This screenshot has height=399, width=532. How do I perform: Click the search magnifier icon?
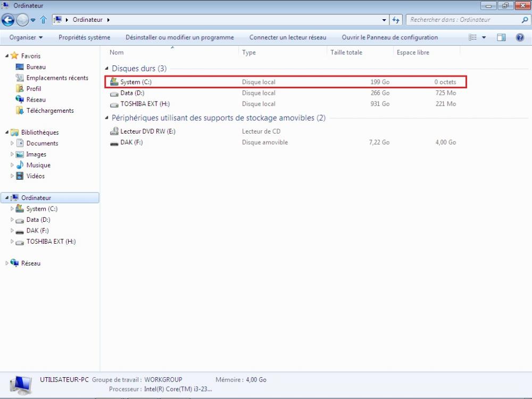525,20
